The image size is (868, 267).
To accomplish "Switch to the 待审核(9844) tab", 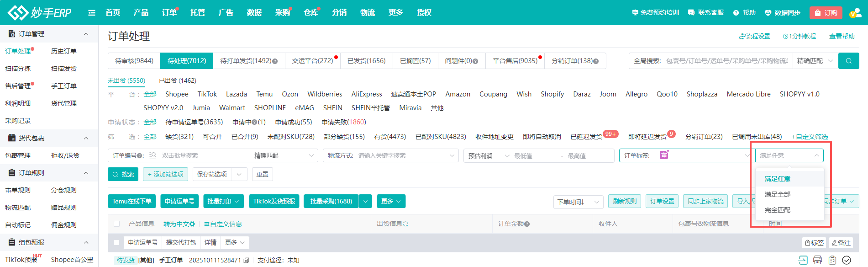I will (x=134, y=61).
